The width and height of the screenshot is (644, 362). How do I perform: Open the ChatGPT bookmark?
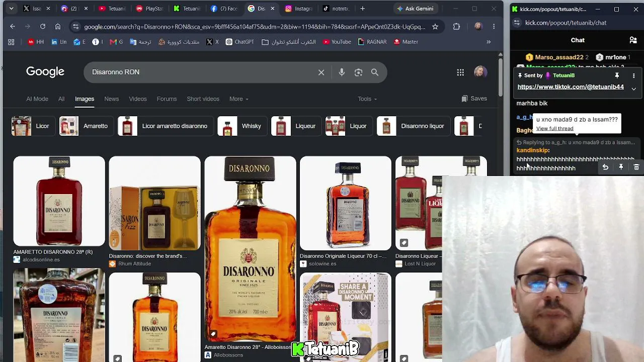[239, 42]
